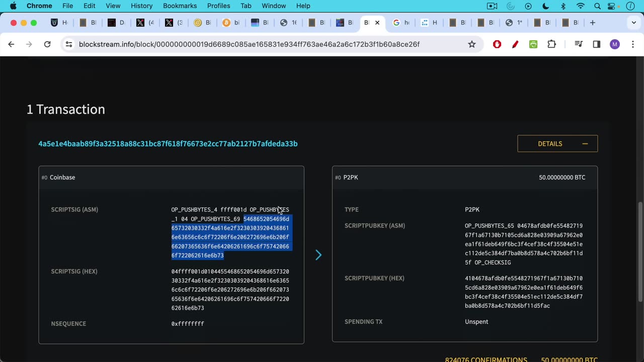Click the 824076 CONFIRMATIONS label

point(486,359)
